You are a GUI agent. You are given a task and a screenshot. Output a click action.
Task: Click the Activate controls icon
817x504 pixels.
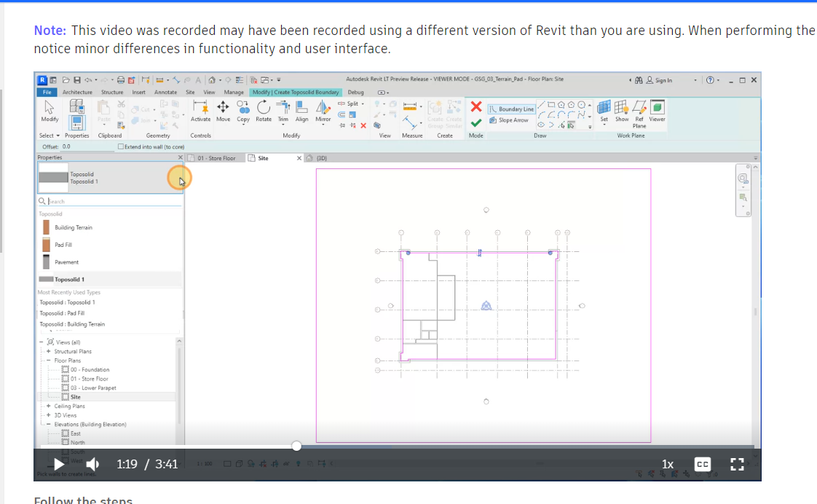[200, 109]
